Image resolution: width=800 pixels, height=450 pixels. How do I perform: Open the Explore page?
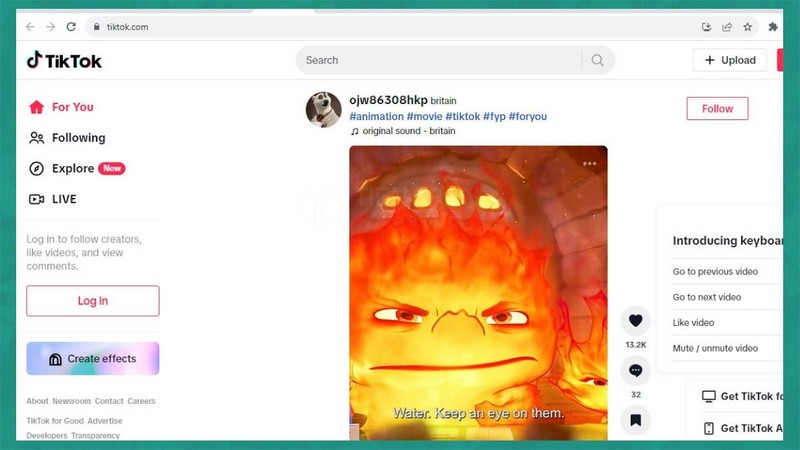74,169
